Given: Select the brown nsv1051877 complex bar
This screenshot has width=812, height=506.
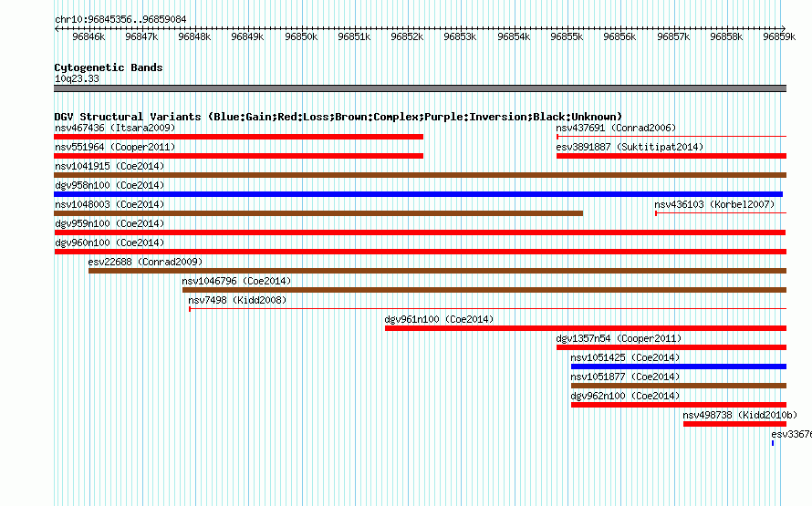Looking at the screenshot, I should (679, 386).
